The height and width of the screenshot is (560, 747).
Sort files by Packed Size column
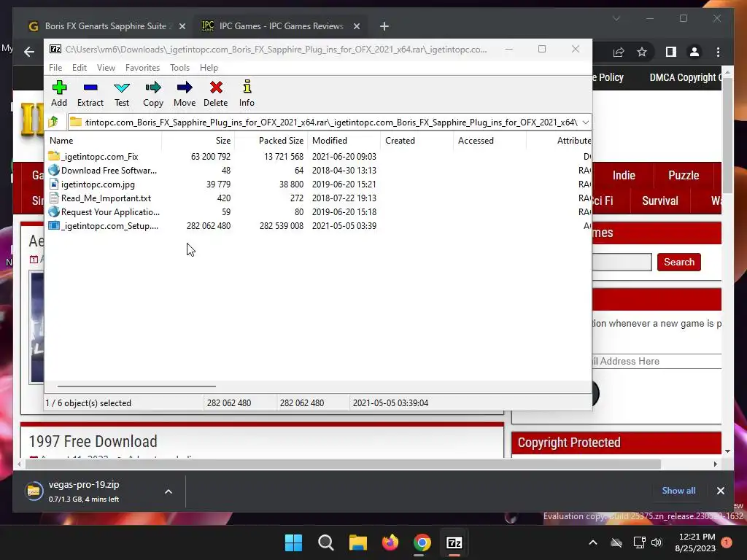click(271, 141)
